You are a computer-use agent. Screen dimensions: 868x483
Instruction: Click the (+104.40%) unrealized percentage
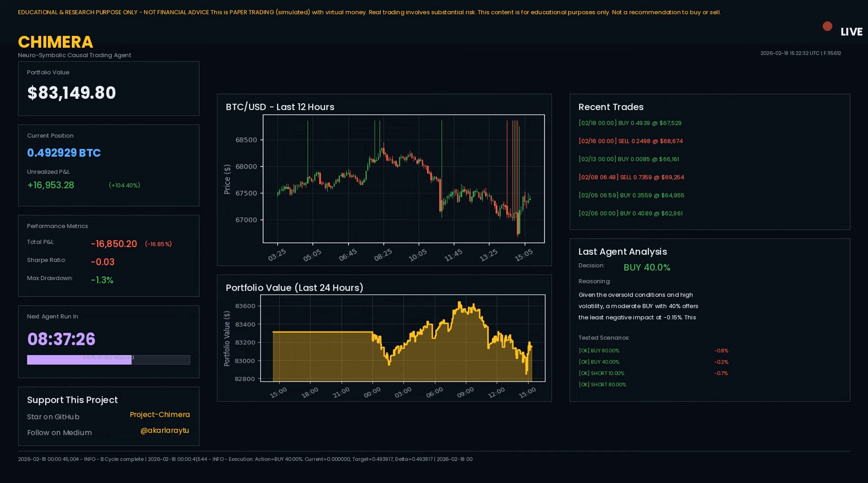(124, 185)
